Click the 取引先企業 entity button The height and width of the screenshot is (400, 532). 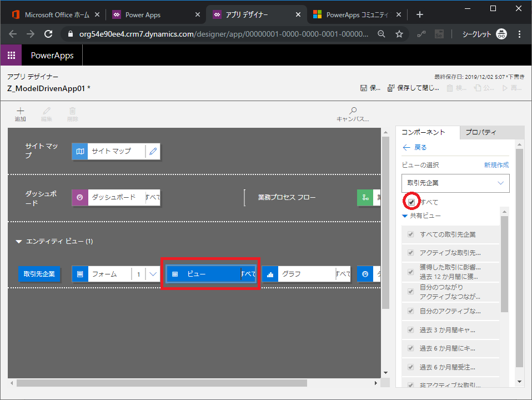pyautogui.click(x=39, y=274)
